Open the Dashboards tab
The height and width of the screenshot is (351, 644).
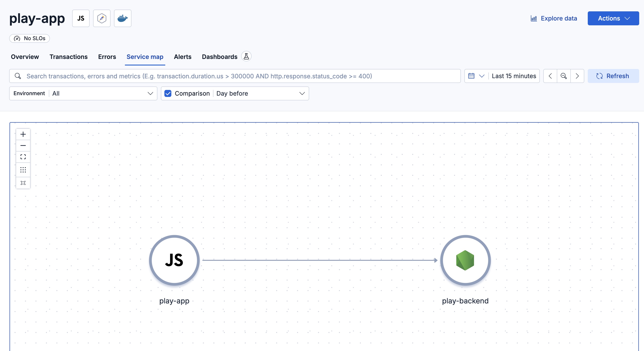[220, 57]
